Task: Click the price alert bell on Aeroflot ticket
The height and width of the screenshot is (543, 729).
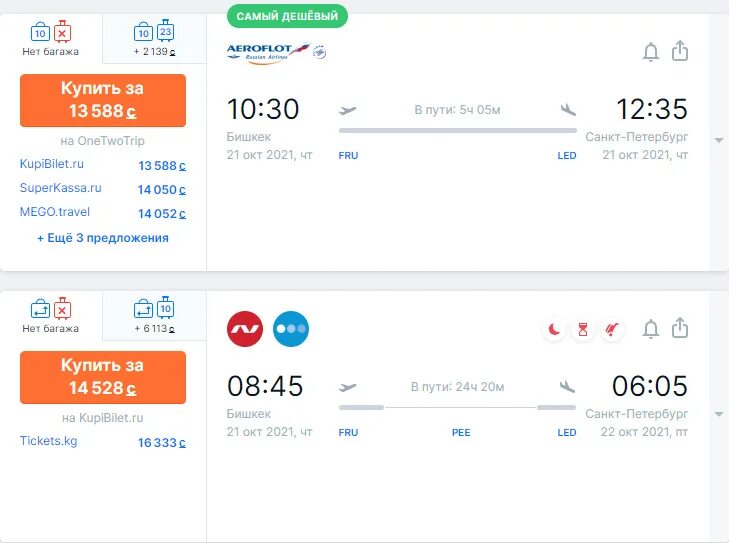Action: coord(650,52)
